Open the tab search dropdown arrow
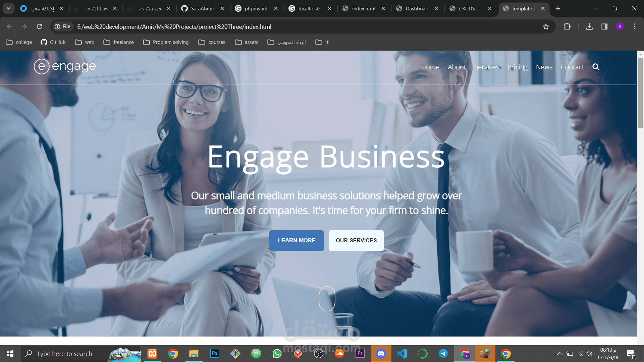644x362 pixels. click(8, 8)
